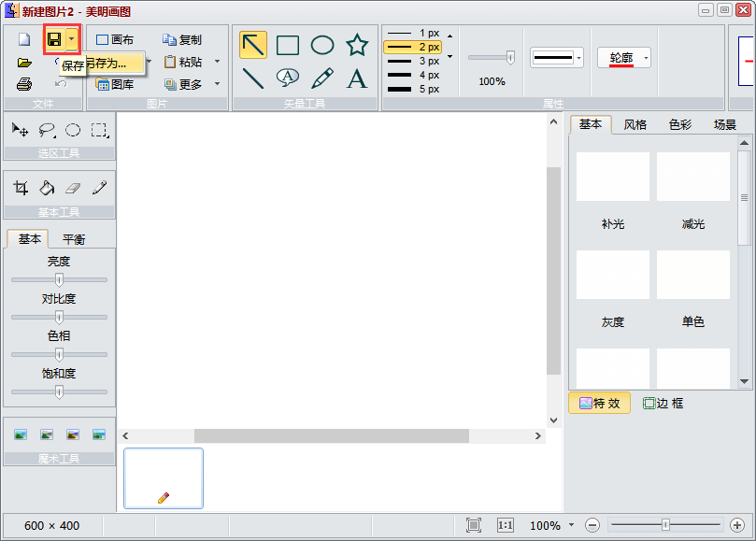Switch to the 色彩 effects tab
Viewport: 756px width, 541px height.
click(x=679, y=124)
